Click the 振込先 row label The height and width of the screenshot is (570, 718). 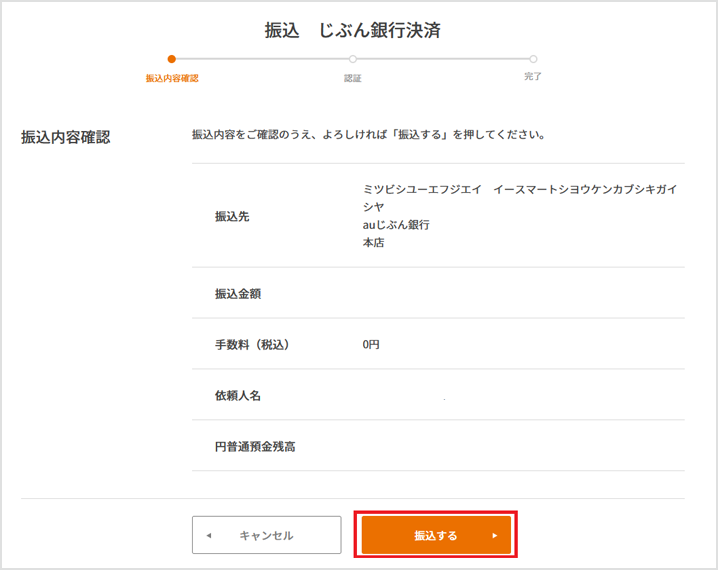(x=232, y=216)
